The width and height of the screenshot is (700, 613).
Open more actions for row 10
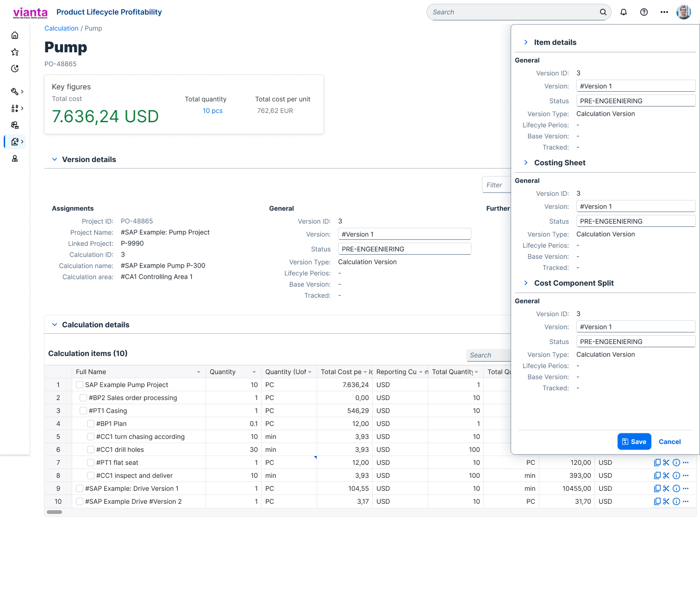click(x=686, y=501)
